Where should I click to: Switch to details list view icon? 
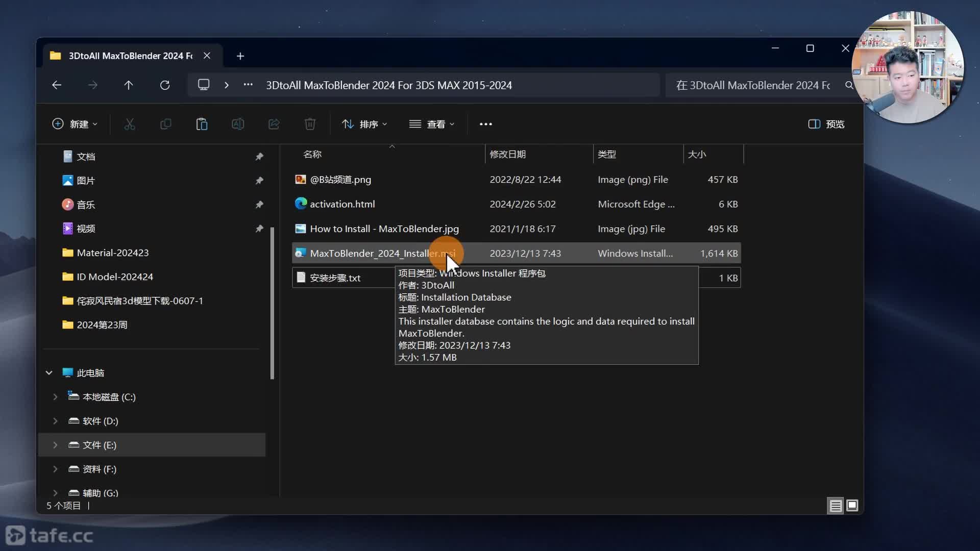coord(835,506)
